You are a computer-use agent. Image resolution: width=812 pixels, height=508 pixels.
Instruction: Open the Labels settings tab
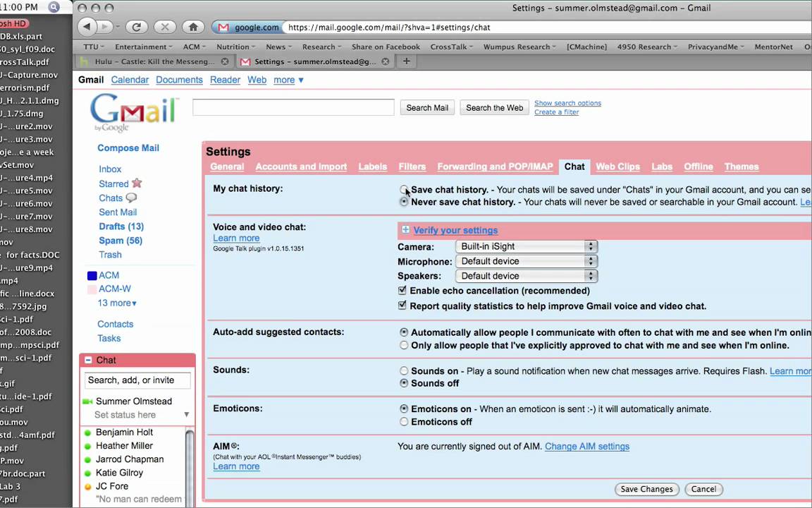pyautogui.click(x=372, y=167)
